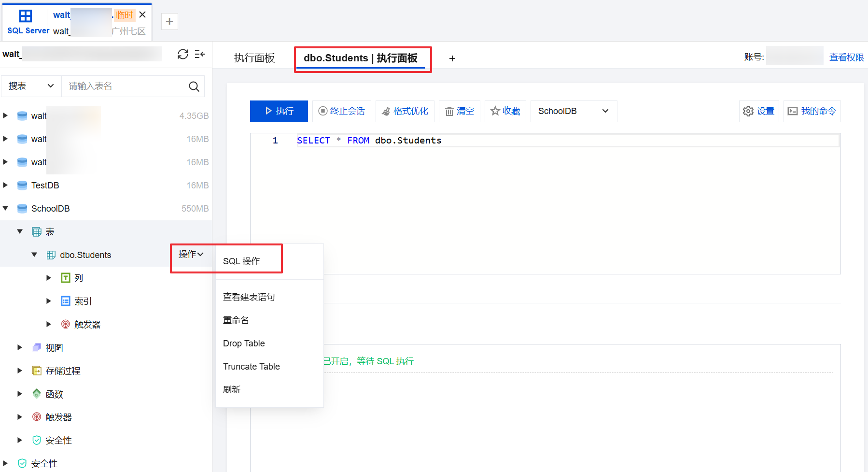868x472 pixels.
Task: Collapse the dbo.Students table node
Action: click(34, 255)
